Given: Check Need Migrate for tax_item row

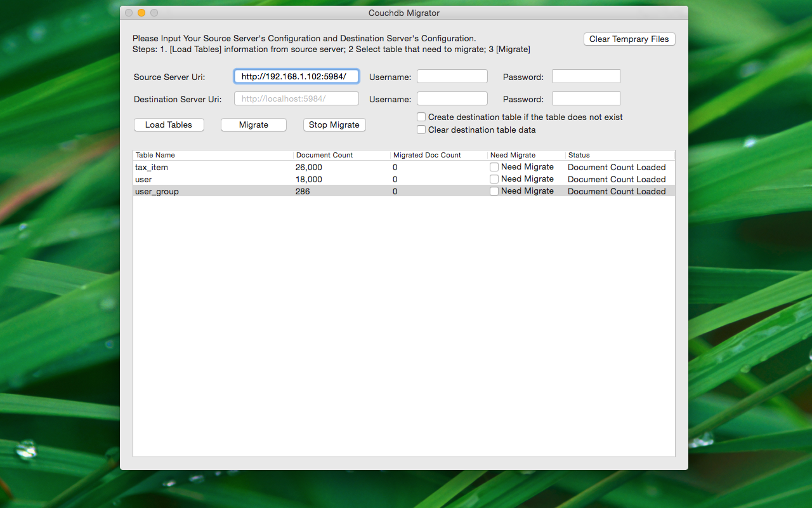Looking at the screenshot, I should (494, 167).
